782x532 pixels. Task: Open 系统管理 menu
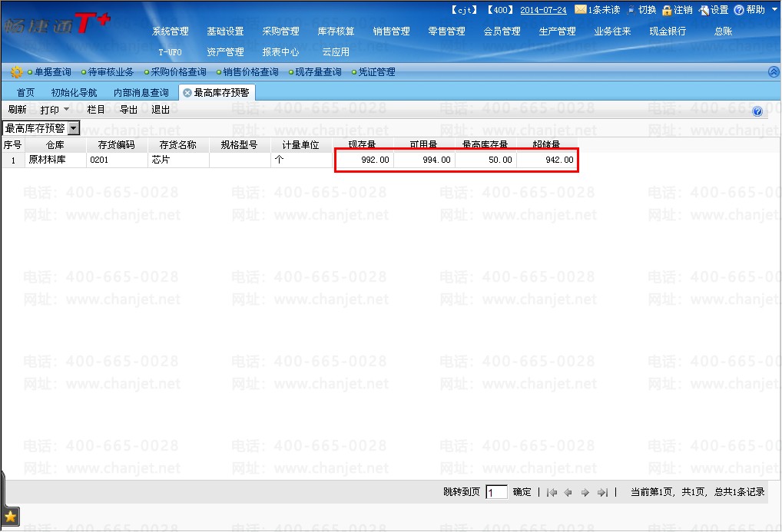pyautogui.click(x=170, y=31)
